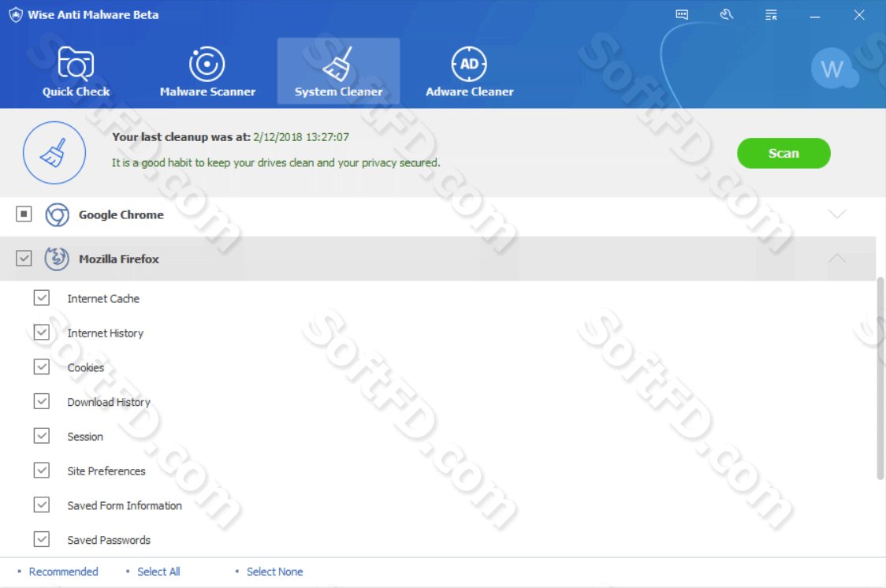Image resolution: width=886 pixels, height=588 pixels.
Task: Click the vertical scrollbar thumb
Action: [x=880, y=378]
